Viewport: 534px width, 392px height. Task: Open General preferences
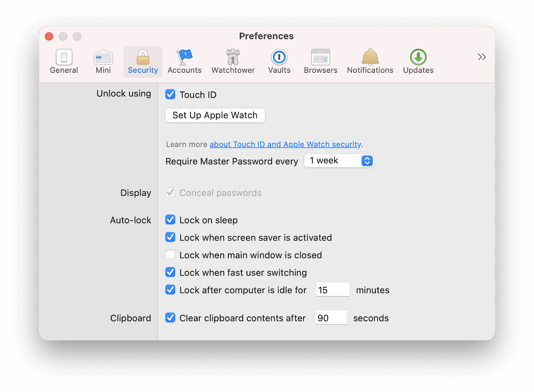click(64, 62)
